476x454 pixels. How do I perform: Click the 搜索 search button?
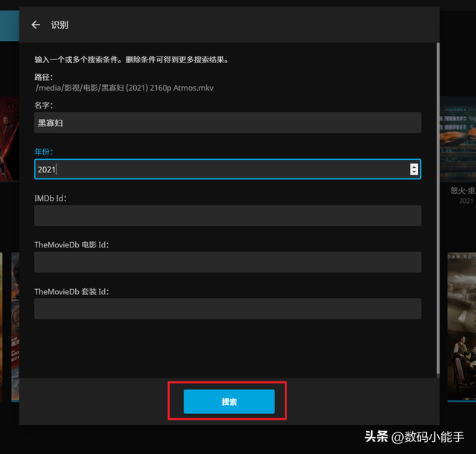point(229,401)
